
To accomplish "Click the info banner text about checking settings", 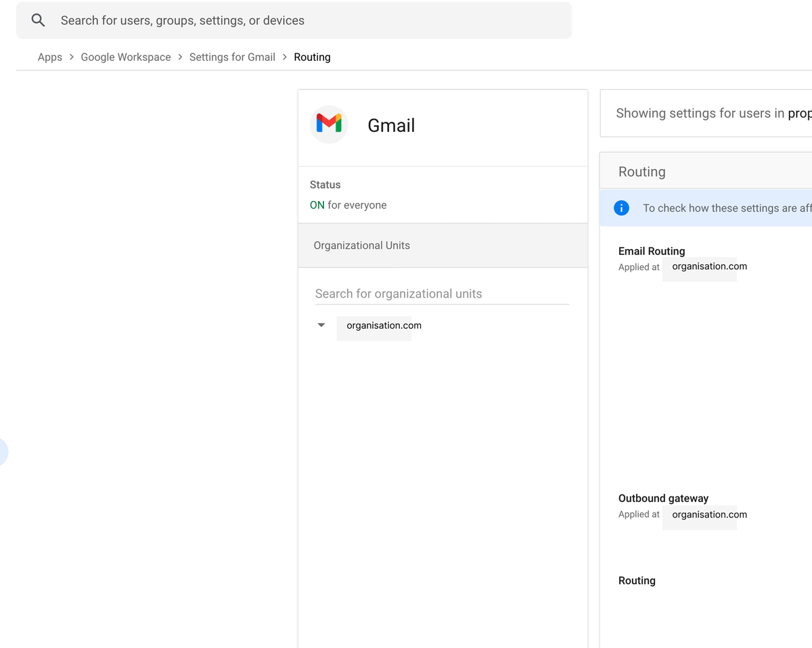I will pos(727,208).
